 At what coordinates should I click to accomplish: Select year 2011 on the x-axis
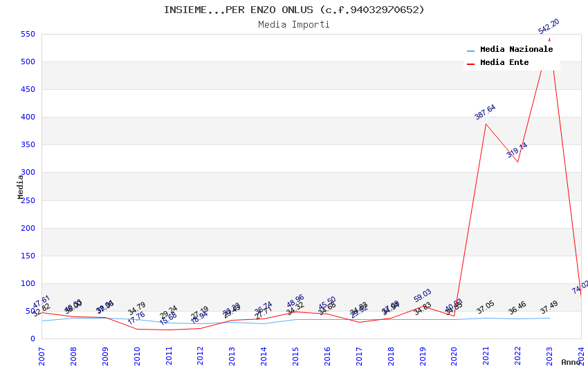pos(169,356)
